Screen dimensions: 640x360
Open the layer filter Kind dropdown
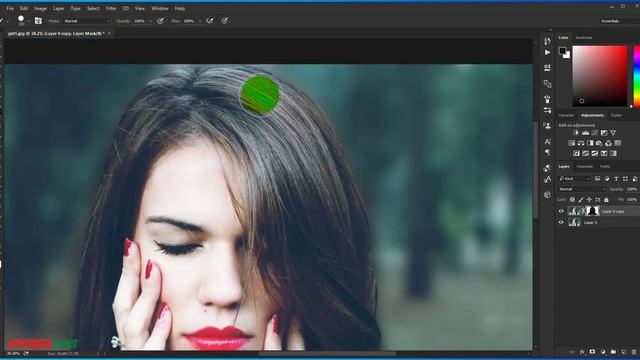(x=575, y=179)
